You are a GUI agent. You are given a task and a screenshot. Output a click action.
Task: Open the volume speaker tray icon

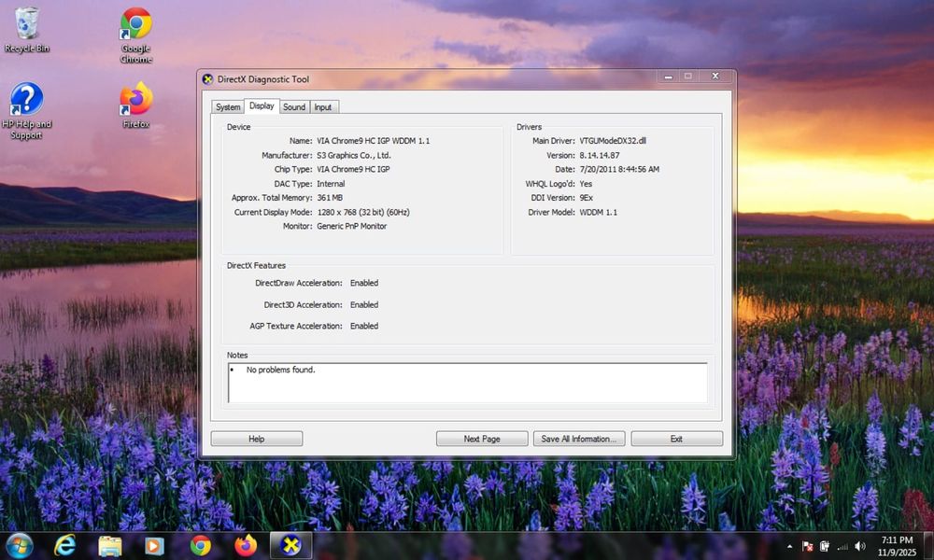[859, 546]
